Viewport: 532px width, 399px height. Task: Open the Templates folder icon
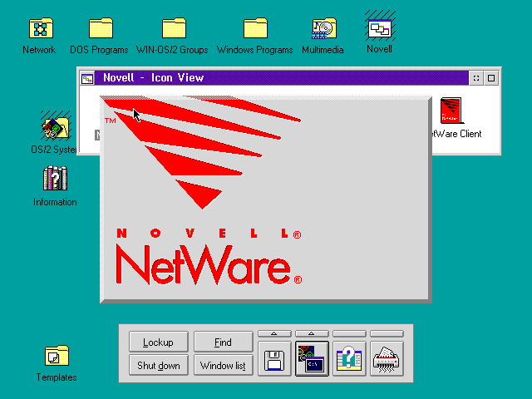(57, 356)
